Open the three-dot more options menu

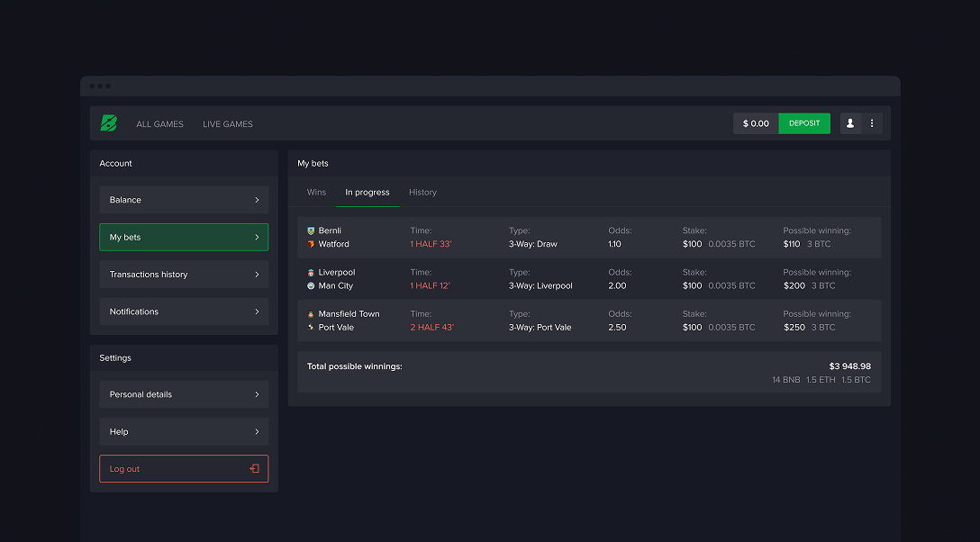[872, 123]
